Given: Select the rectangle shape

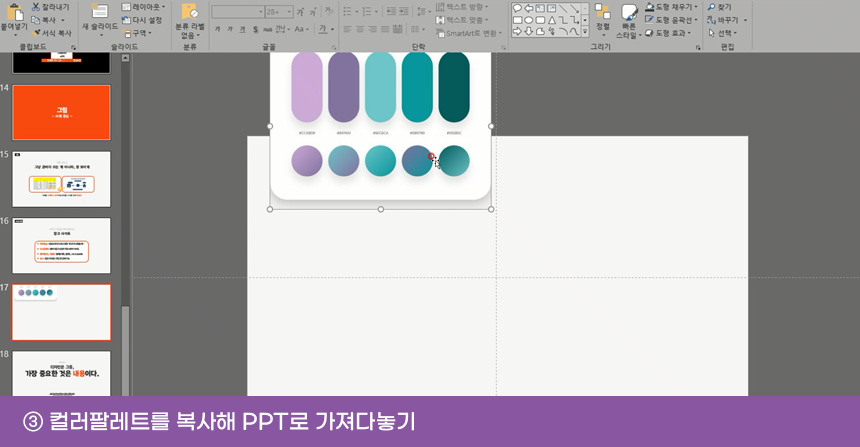Looking at the screenshot, I should point(517,20).
